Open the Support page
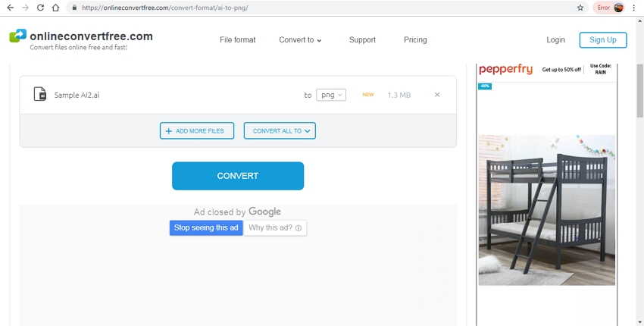 [x=362, y=39]
